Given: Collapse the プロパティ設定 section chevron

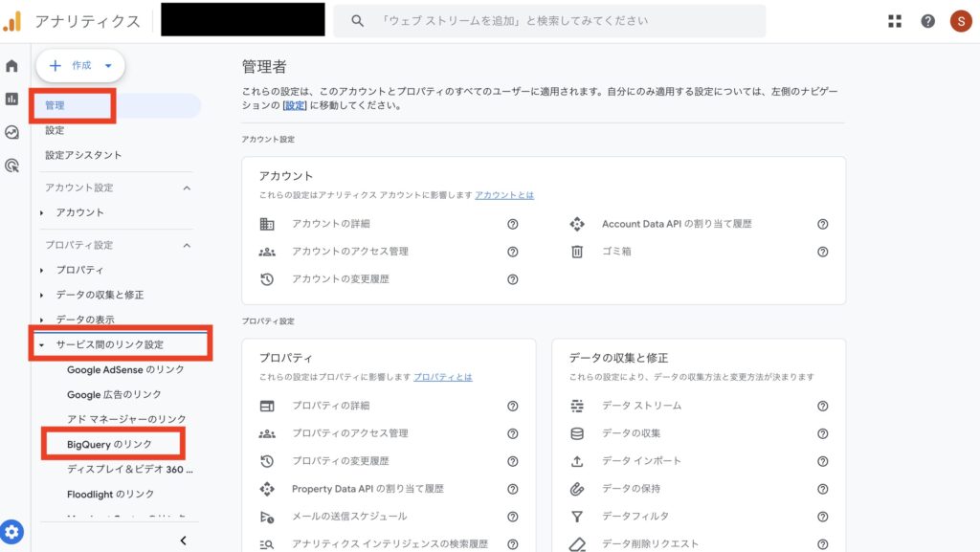Looking at the screenshot, I should pyautogui.click(x=187, y=246).
